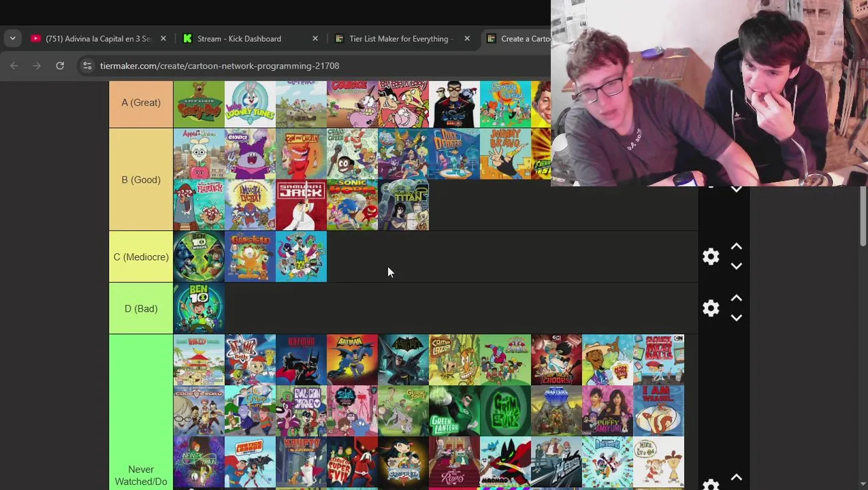The image size is (868, 490).
Task: Select the Camp Lazlo thumbnail
Action: (454, 359)
